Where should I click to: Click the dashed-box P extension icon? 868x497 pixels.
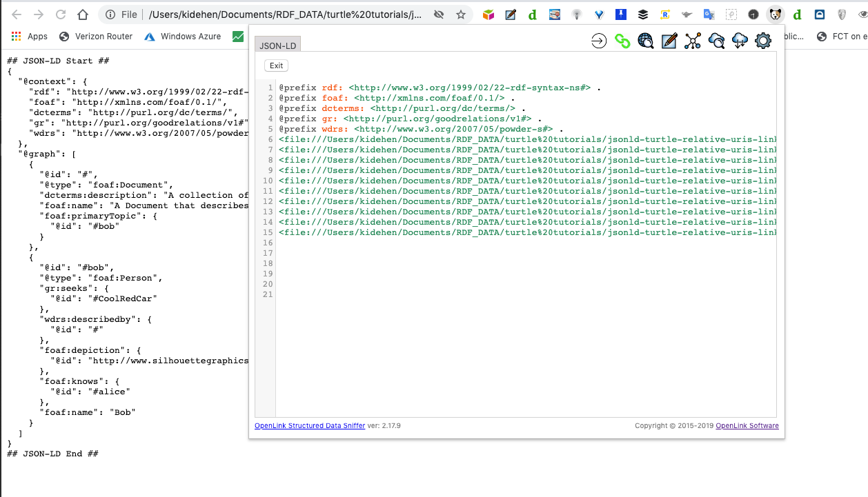tap(731, 14)
